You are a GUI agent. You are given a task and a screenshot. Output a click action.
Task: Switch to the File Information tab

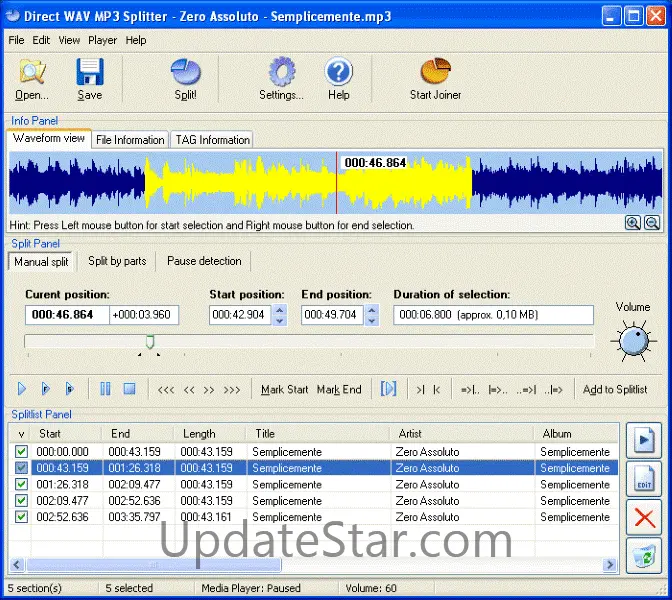click(130, 140)
